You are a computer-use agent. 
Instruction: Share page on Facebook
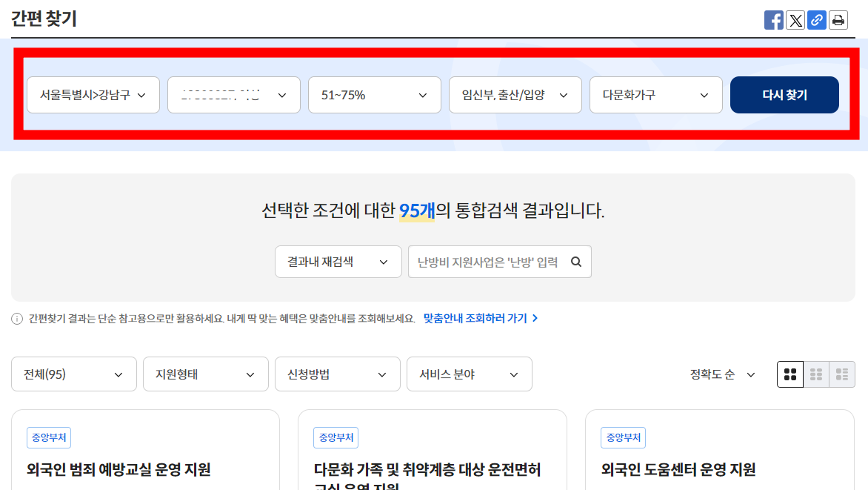pos(773,20)
